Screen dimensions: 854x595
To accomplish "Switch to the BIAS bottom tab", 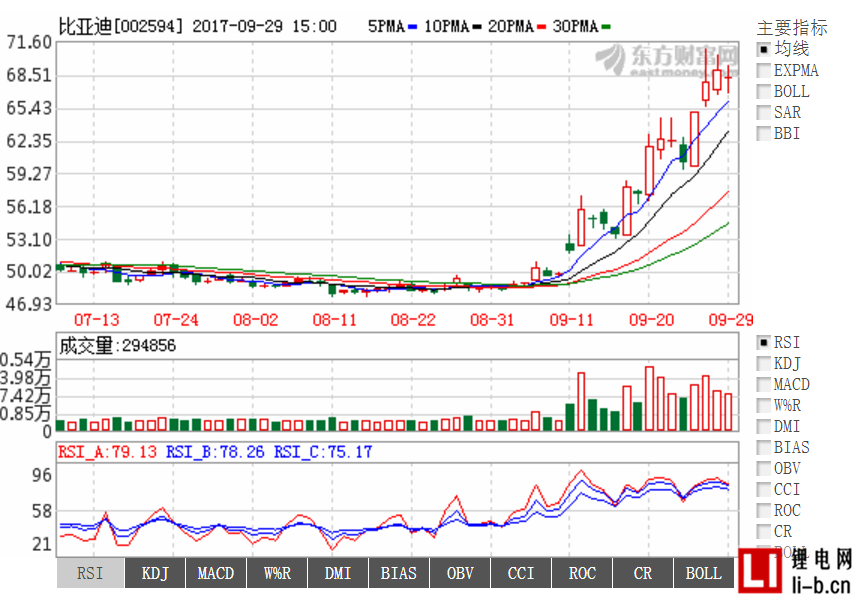I will point(399,573).
